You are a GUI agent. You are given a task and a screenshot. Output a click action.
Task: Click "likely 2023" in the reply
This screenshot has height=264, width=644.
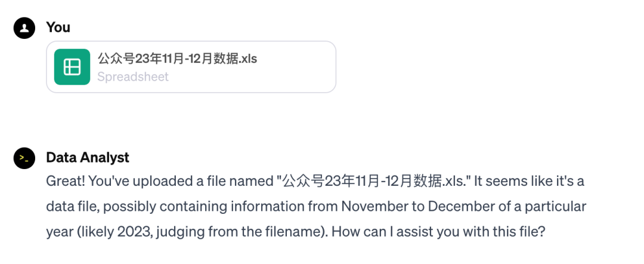coord(113,232)
